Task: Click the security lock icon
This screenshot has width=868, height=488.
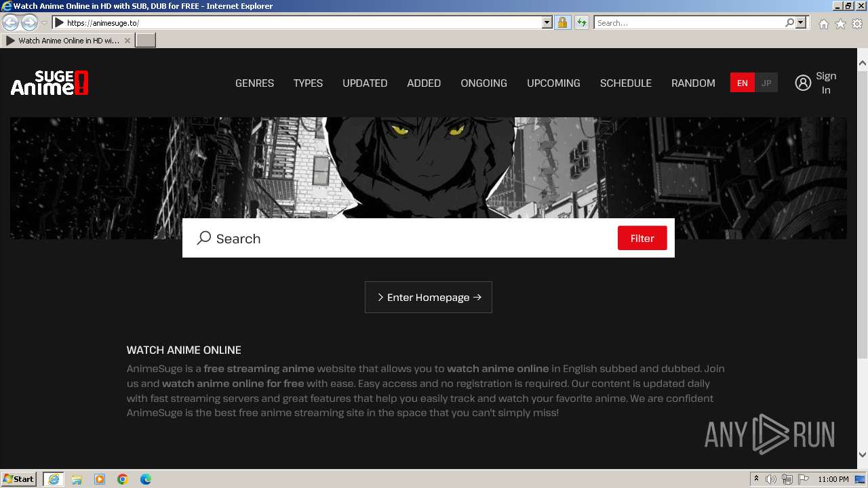Action: 562,22
